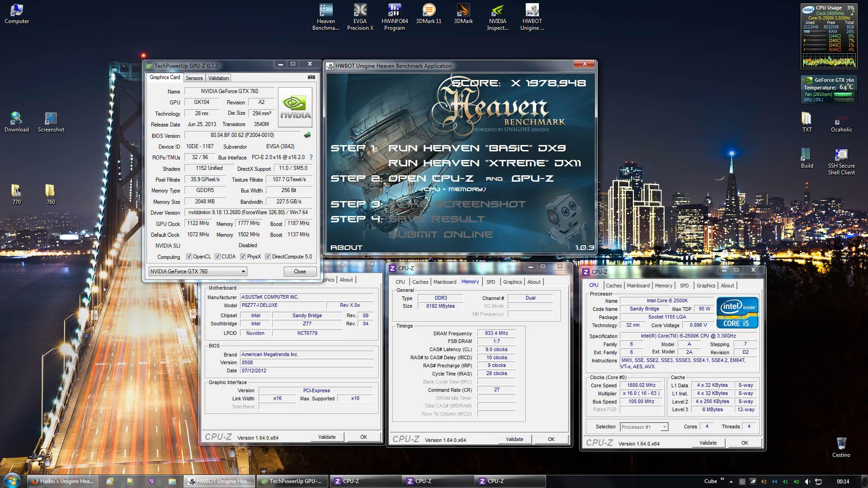Viewport: 868px width, 488px height.
Task: Toggle the PhysX checkbox in GPU-Z
Action: coord(243,257)
